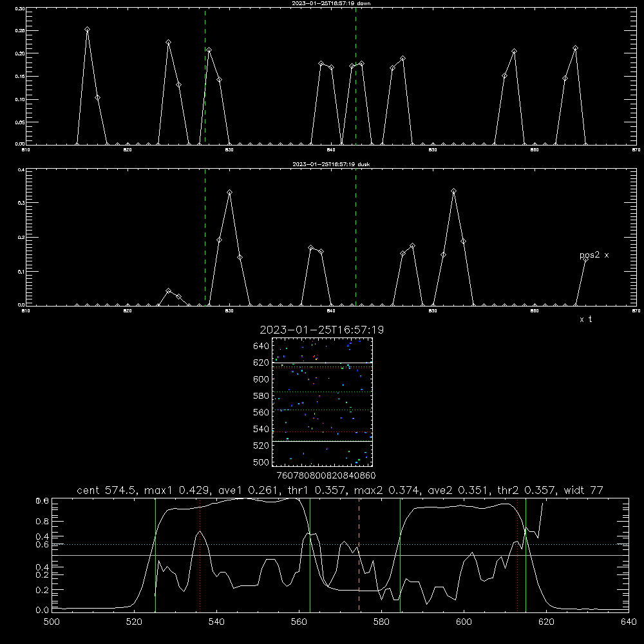This screenshot has height=644, width=644.
Task: Click the 540 label on scatter image y-axis
Action: 261,429
